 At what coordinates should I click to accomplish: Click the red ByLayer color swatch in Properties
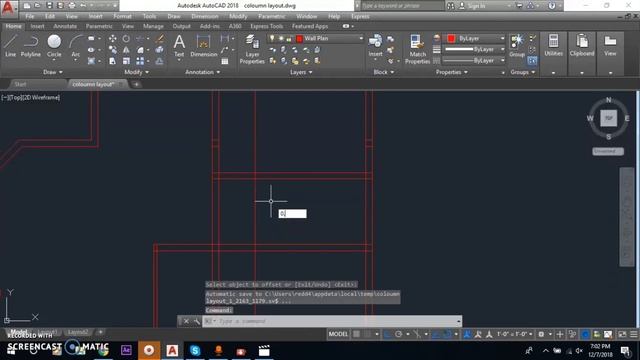pyautogui.click(x=451, y=38)
